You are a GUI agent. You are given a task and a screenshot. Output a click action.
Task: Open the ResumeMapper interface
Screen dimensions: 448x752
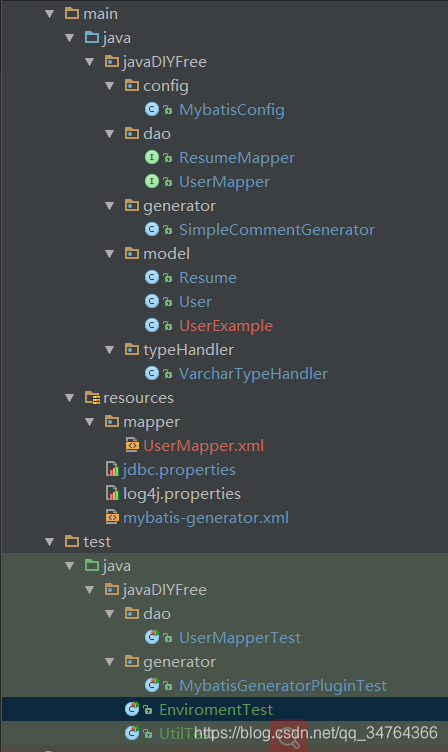pyautogui.click(x=237, y=158)
